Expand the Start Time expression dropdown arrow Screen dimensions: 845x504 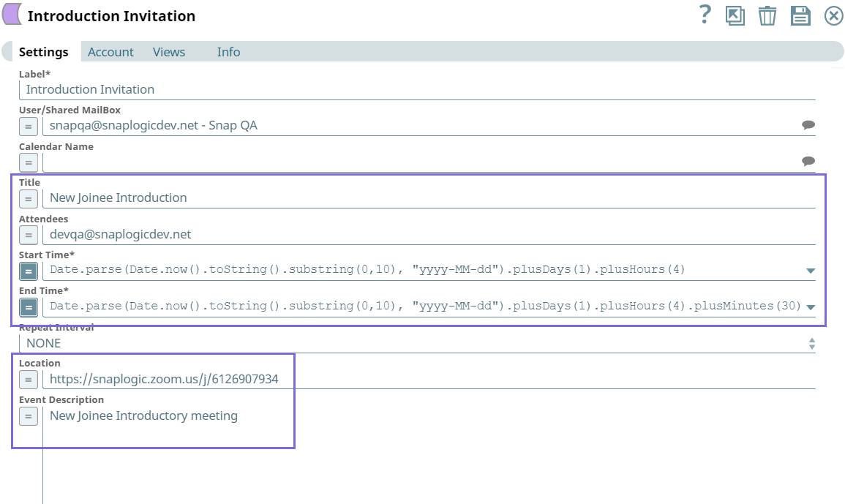(x=810, y=271)
